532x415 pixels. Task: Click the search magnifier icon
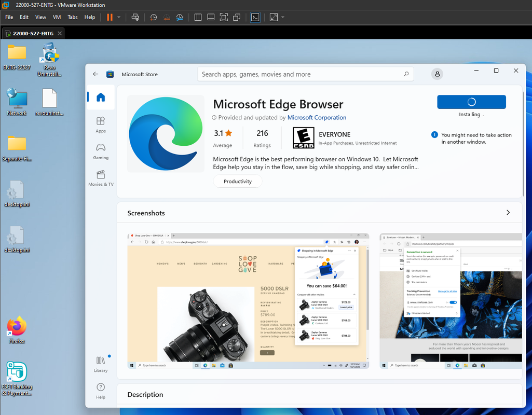point(406,74)
